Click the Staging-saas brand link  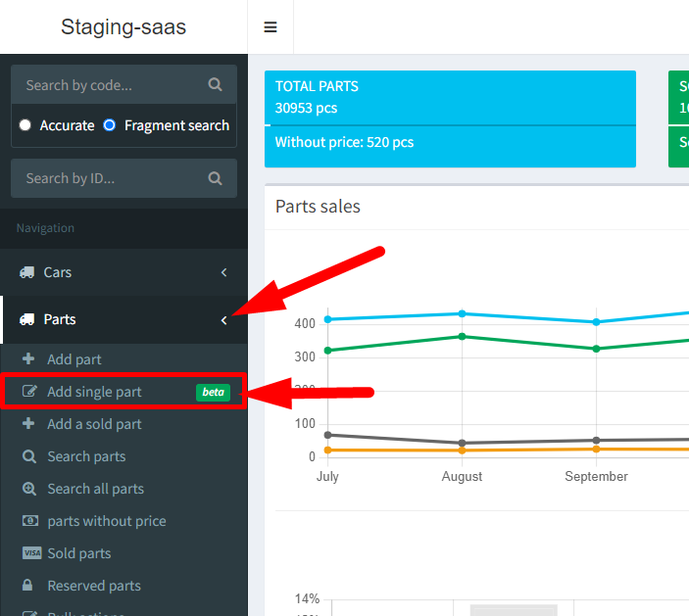(123, 27)
